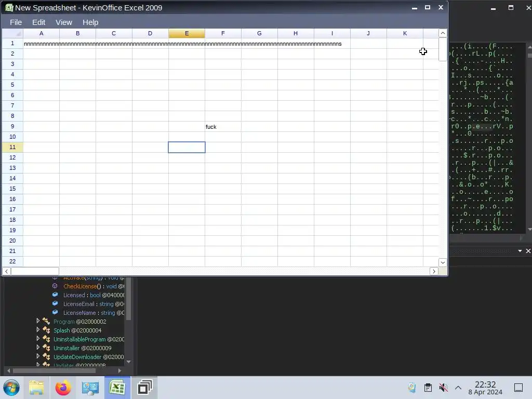The width and height of the screenshot is (532, 399).
Task: Select 'Licensed : bool' field in tree
Action: click(94, 295)
